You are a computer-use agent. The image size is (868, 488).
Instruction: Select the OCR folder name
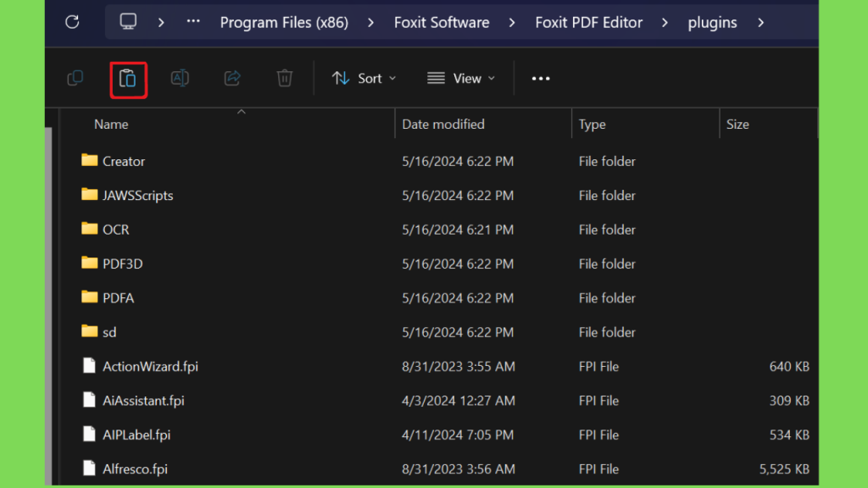tap(115, 230)
